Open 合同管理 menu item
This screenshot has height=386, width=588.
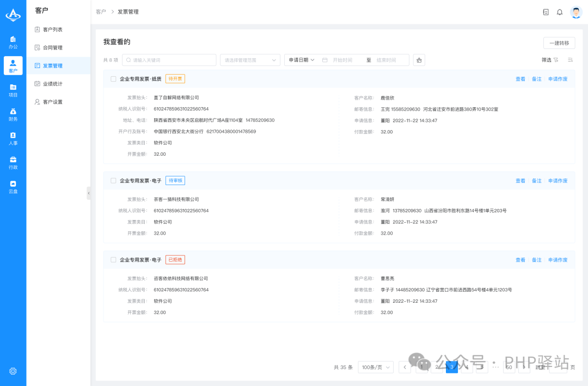[52, 48]
